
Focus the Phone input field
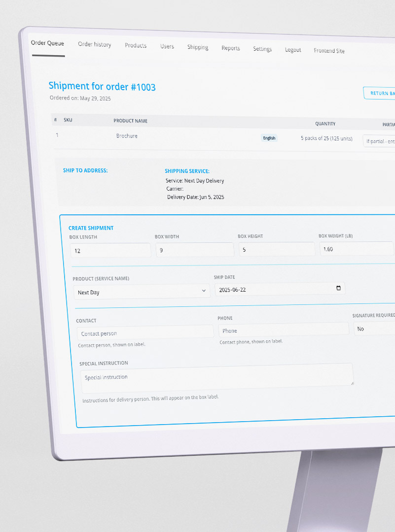pos(284,330)
